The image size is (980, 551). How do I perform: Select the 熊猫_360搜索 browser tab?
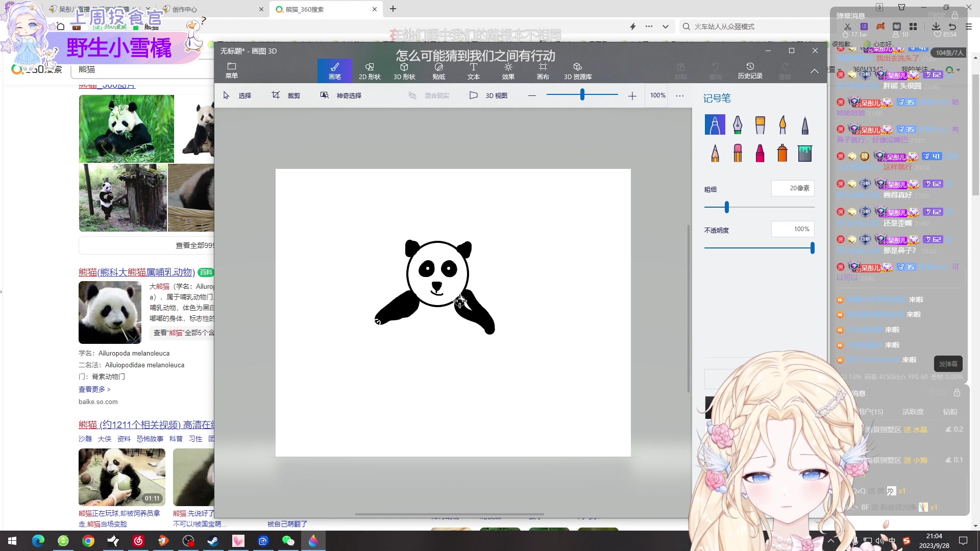tap(325, 9)
